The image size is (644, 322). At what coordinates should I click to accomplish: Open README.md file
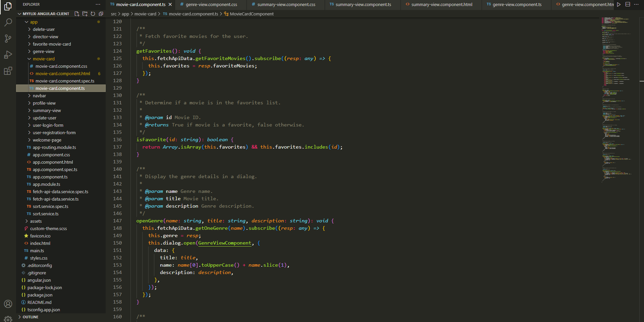61,302
